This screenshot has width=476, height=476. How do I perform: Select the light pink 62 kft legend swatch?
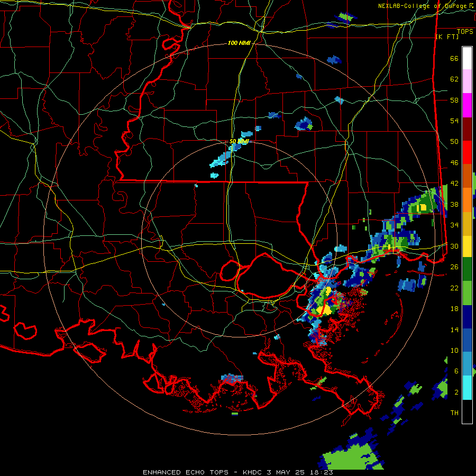(x=467, y=81)
